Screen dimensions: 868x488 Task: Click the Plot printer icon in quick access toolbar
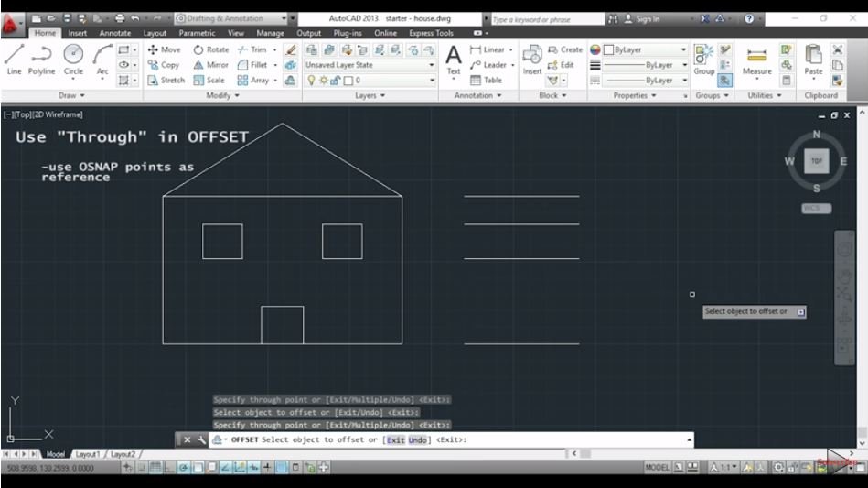point(120,18)
